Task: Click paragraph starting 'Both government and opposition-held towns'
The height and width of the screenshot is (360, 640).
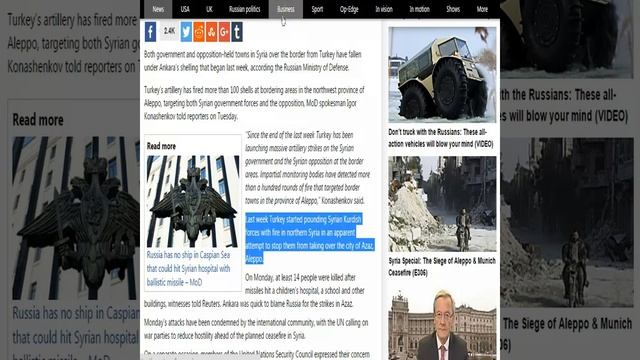Action: click(x=253, y=61)
